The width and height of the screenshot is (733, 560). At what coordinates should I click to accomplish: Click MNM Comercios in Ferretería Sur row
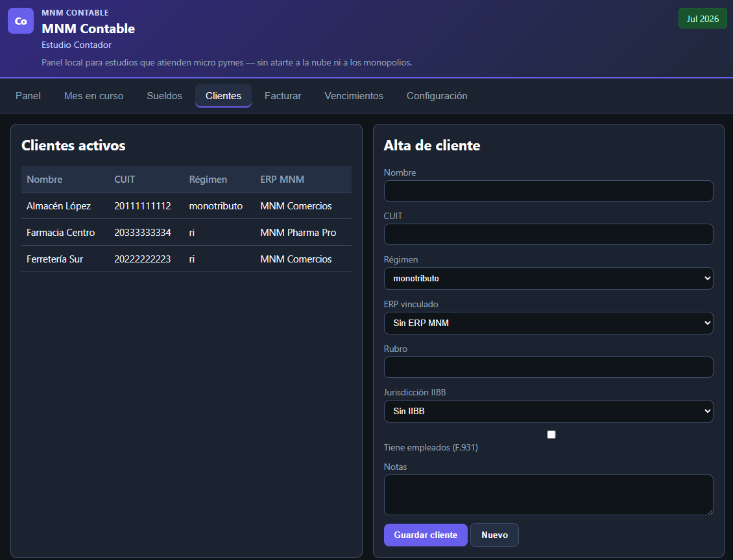(296, 259)
